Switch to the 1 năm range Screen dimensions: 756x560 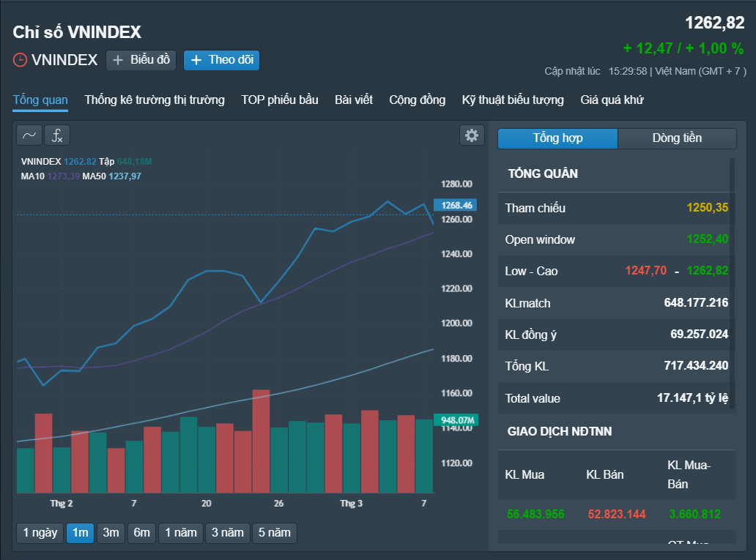[x=181, y=533]
